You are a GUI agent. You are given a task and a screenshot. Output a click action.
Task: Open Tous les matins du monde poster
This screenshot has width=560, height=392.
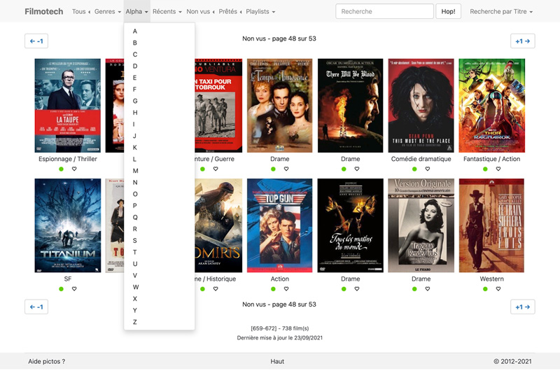(351, 225)
